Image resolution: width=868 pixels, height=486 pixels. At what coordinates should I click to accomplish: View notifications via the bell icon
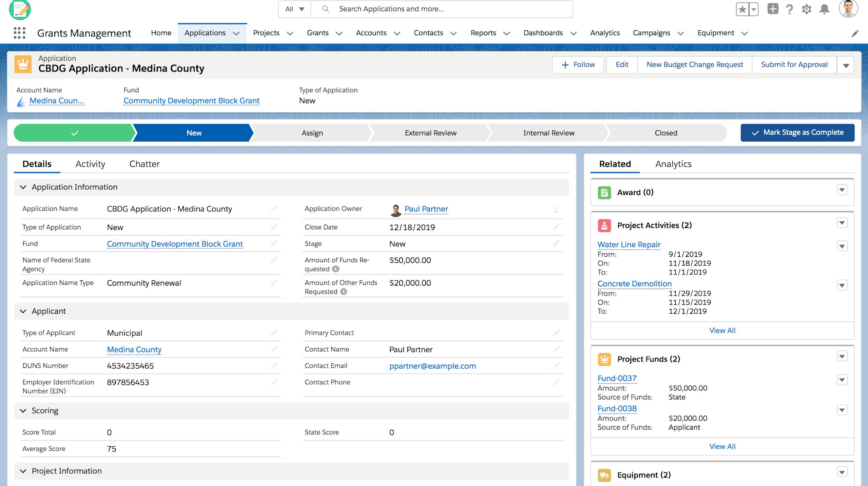pyautogui.click(x=824, y=9)
